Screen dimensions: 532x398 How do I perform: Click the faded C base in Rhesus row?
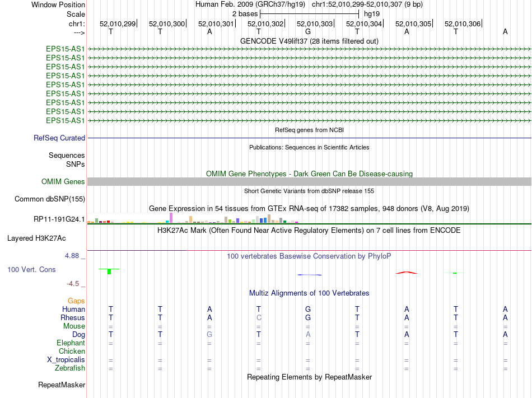[259, 317]
